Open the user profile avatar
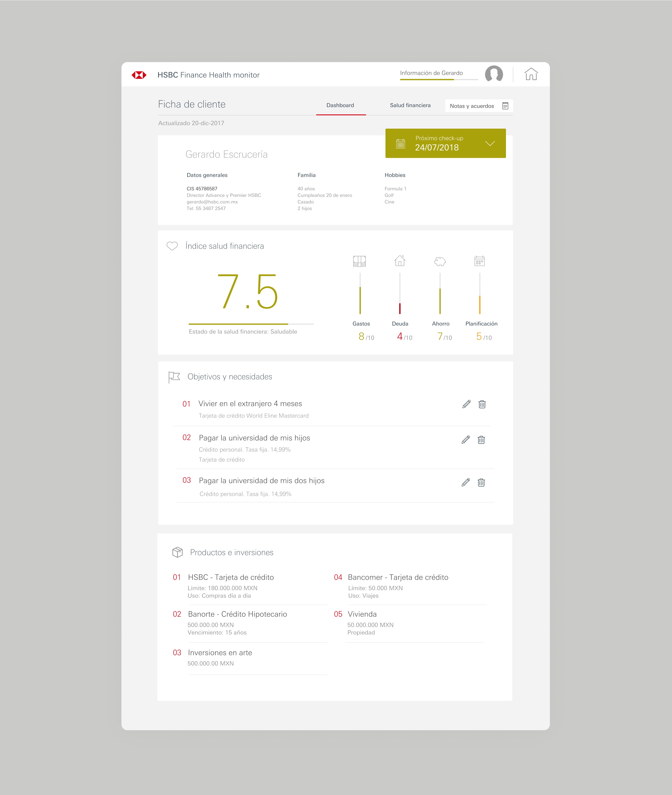The height and width of the screenshot is (795, 672). [494, 74]
